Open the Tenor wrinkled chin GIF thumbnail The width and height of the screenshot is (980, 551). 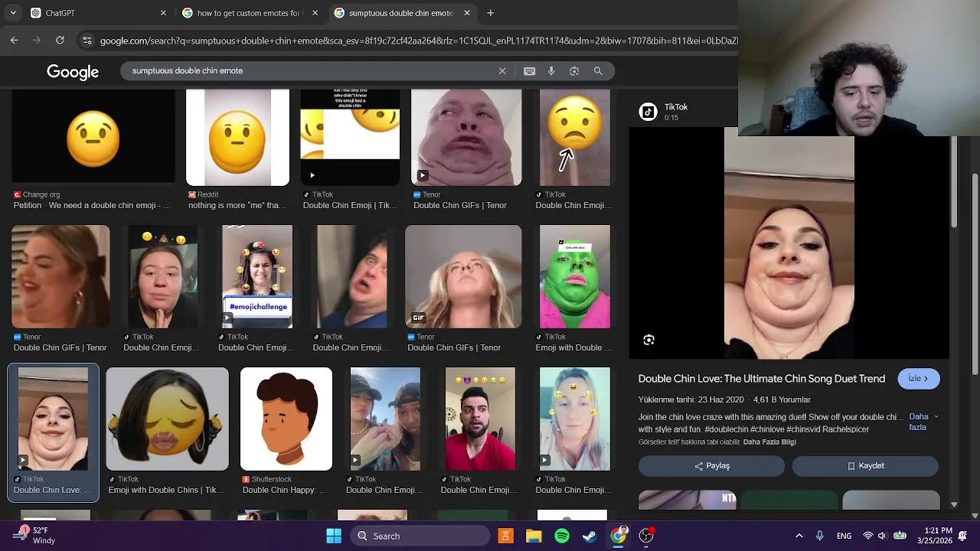(466, 138)
